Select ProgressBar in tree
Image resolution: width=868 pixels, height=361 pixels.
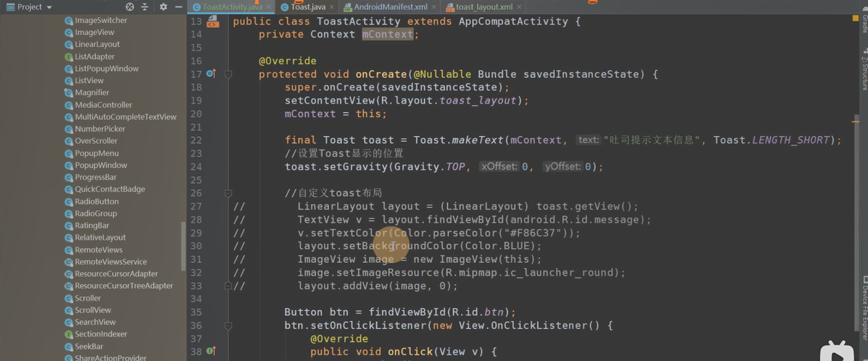[x=96, y=177]
